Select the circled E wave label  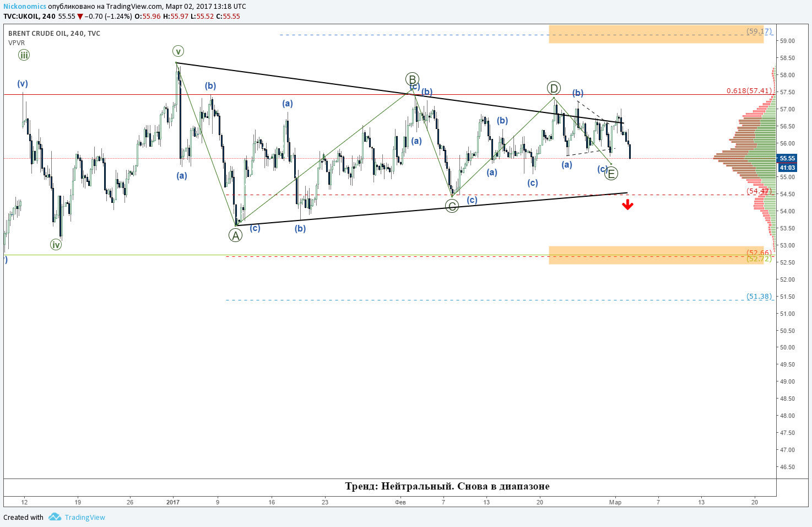(x=611, y=174)
